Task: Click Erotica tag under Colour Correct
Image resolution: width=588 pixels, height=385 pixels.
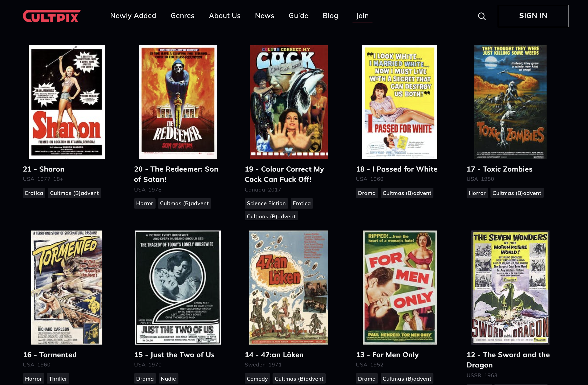Action: click(x=302, y=203)
